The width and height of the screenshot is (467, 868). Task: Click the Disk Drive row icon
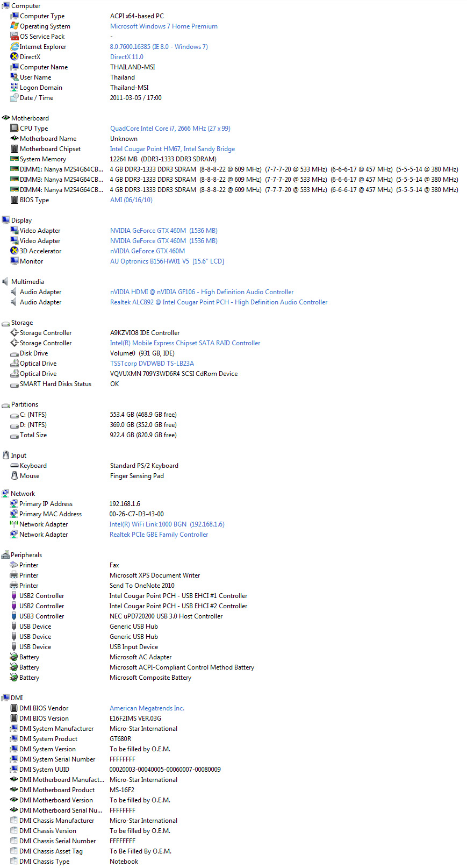point(15,353)
